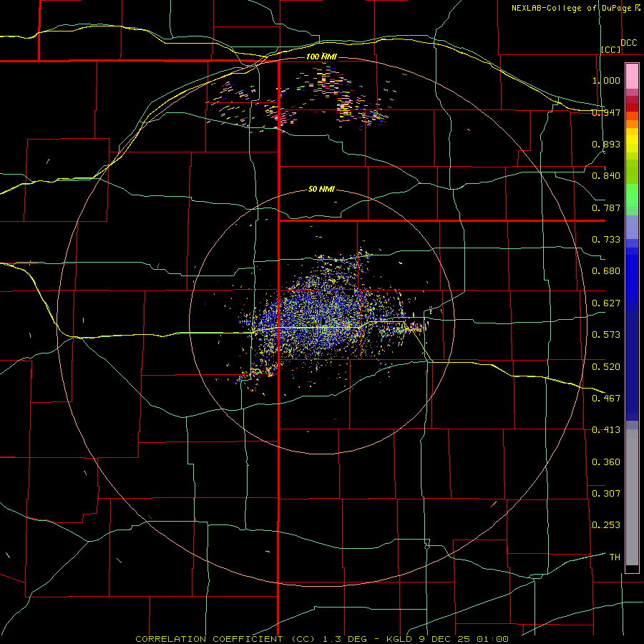Click the pink top segment of color bar
The height and width of the screenshot is (644, 644).
[x=632, y=77]
